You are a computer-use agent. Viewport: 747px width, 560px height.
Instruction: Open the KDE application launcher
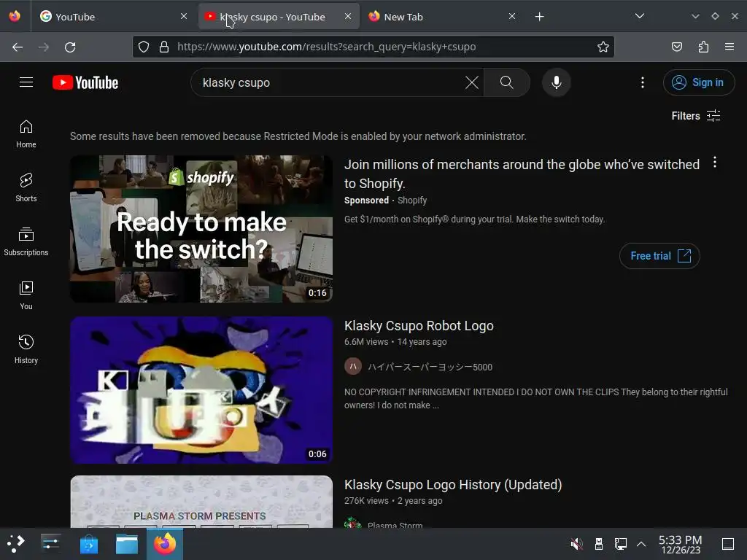(16, 543)
